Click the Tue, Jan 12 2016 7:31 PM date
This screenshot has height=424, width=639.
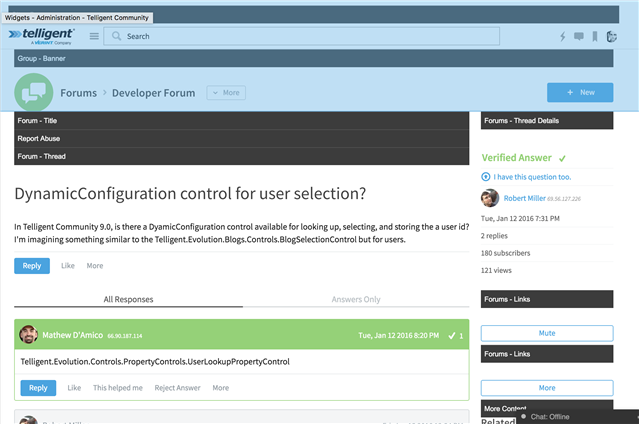520,219
